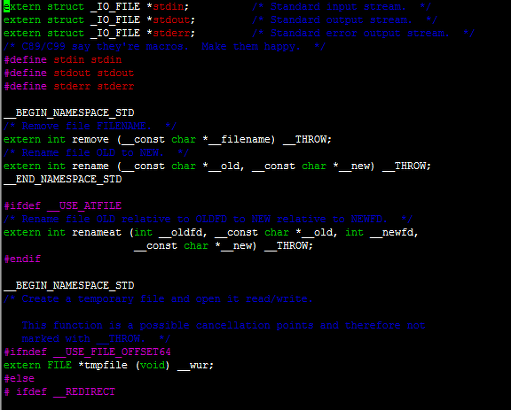Click the '_IO_FILE' before stdout

pyautogui.click(x=115, y=20)
